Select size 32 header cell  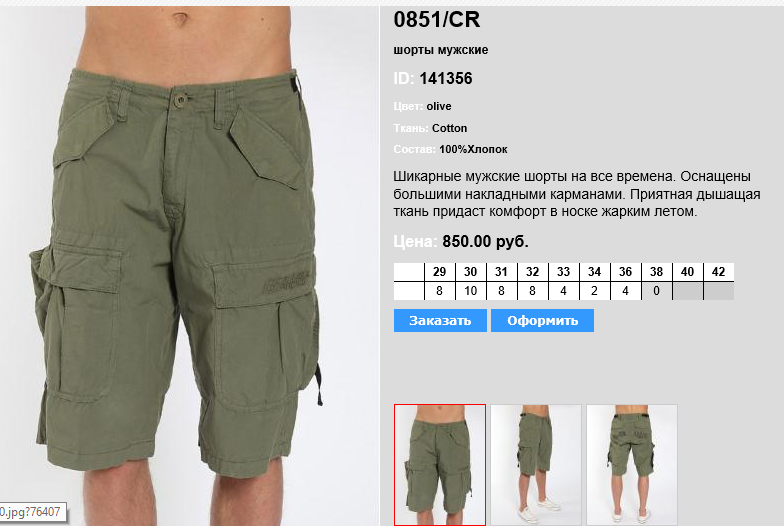click(532, 272)
